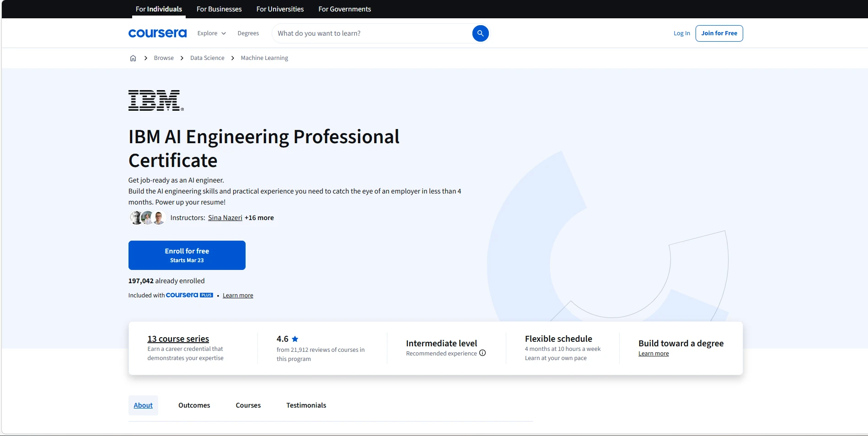Click the Coursera logo
The width and height of the screenshot is (868, 436).
[x=157, y=32]
